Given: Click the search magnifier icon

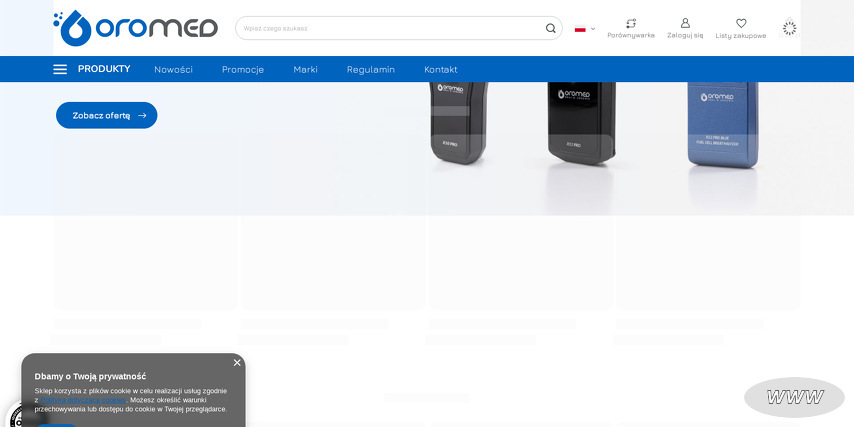Looking at the screenshot, I should (x=550, y=28).
